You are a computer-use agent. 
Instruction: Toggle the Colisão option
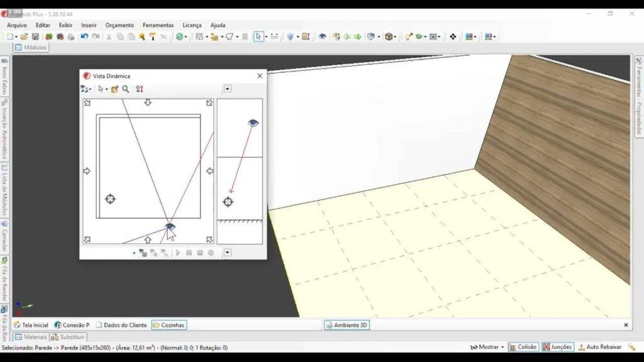click(523, 347)
